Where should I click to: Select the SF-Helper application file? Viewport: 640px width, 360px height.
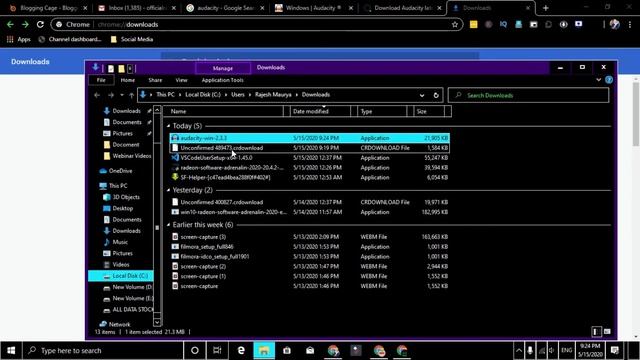click(309, 177)
